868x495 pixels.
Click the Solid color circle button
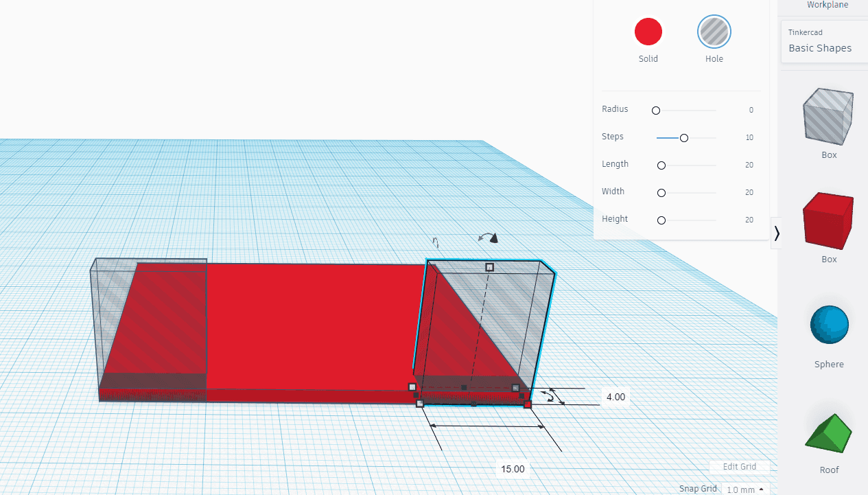coord(648,32)
